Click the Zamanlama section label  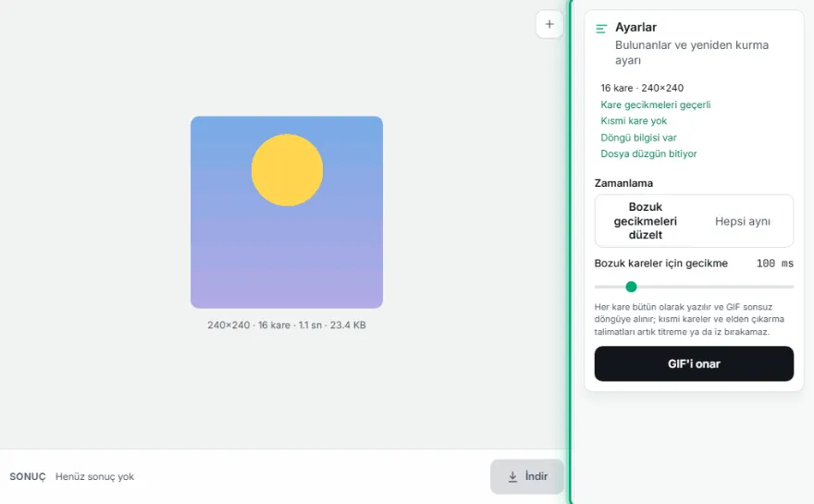pyautogui.click(x=623, y=183)
